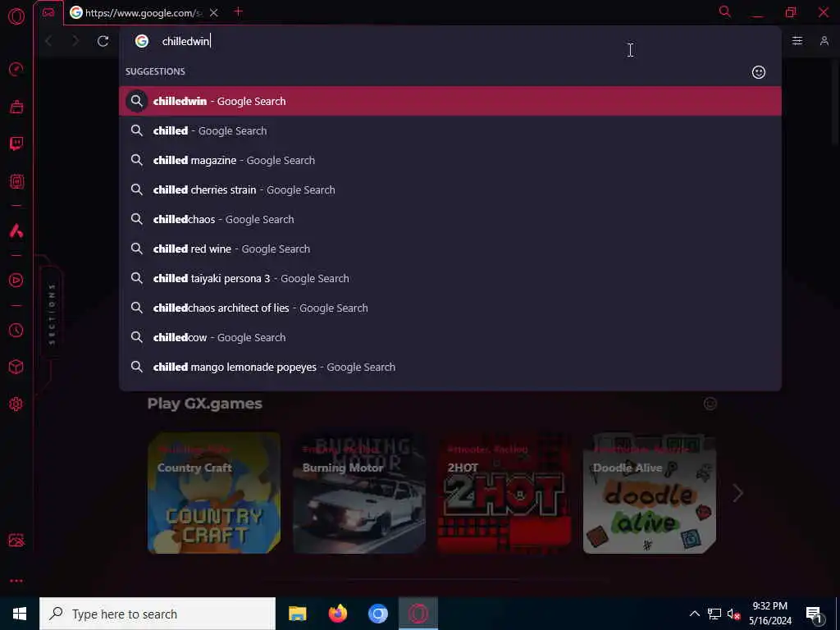The height and width of the screenshot is (630, 840).
Task: Open GX Control speedometer icon
Action: point(16,69)
